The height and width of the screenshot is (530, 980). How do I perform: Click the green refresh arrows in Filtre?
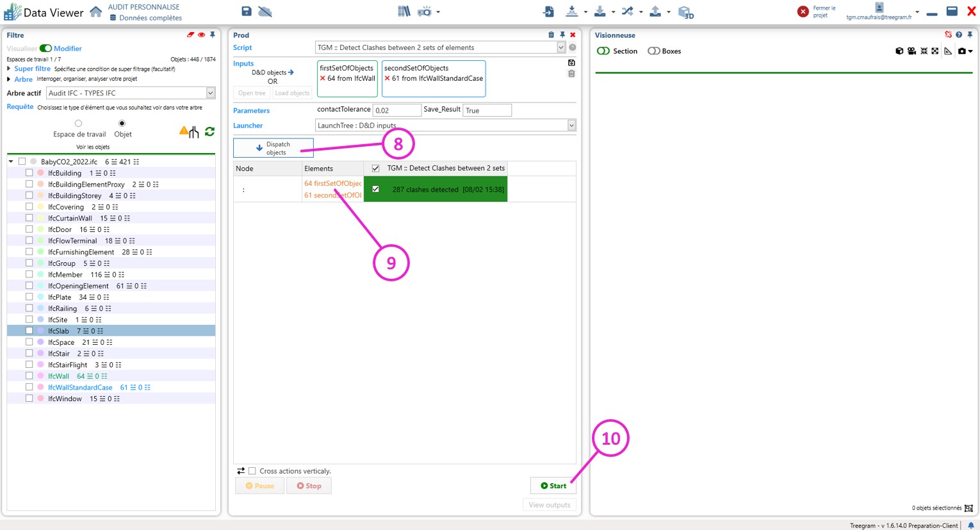tap(209, 131)
